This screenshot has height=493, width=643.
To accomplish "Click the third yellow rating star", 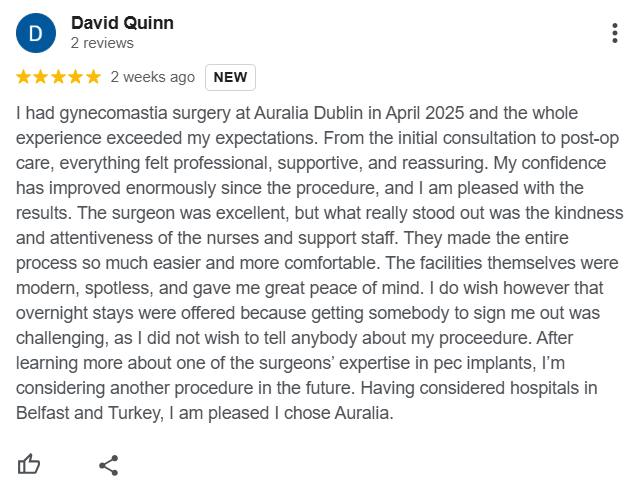I will click(x=59, y=77).
